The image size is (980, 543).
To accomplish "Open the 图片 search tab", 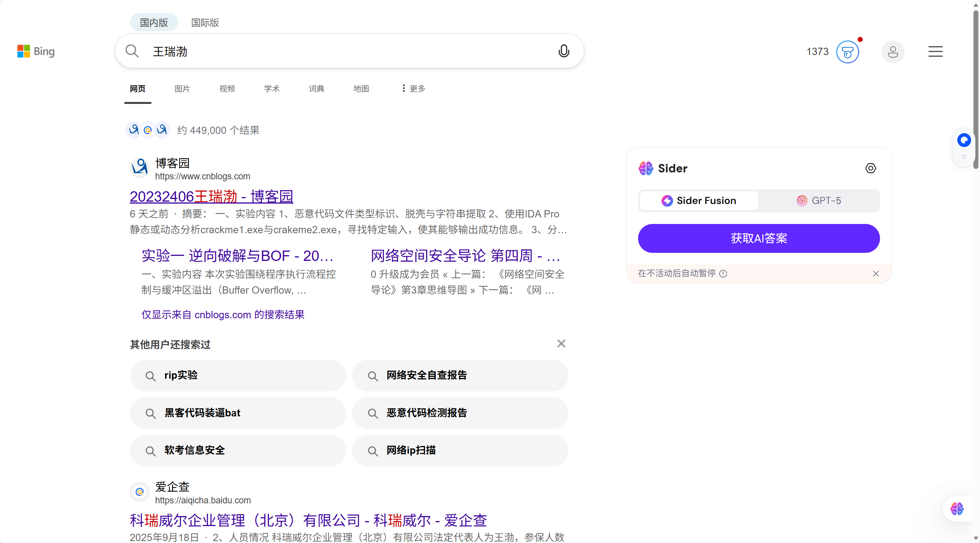I will 182,89.
